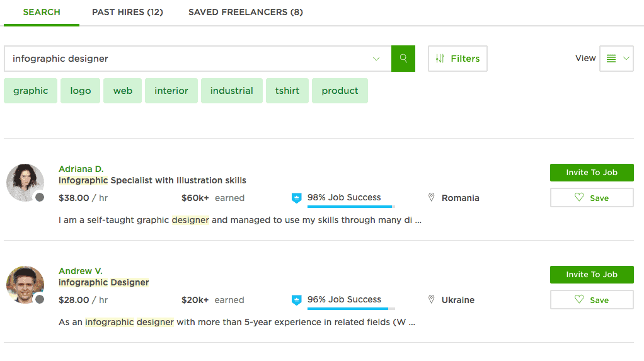This screenshot has height=361, width=644.
Task: Open Andrew V.'s profile avatar
Action: 25,285
